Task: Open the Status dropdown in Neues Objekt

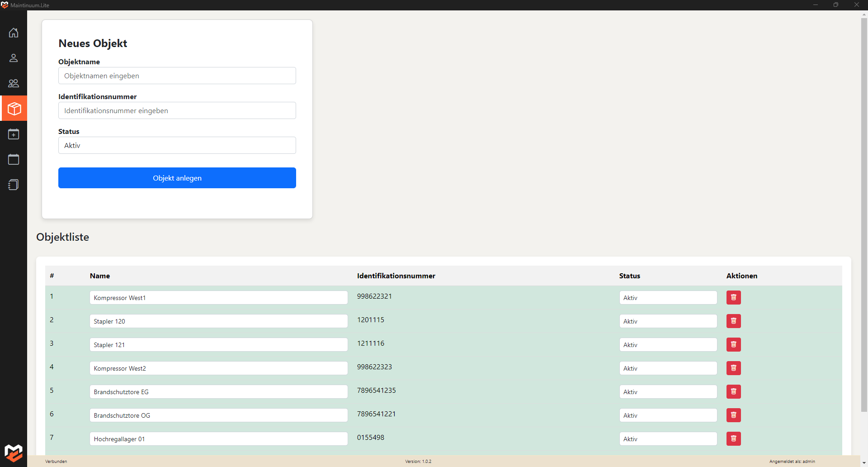Action: click(177, 145)
